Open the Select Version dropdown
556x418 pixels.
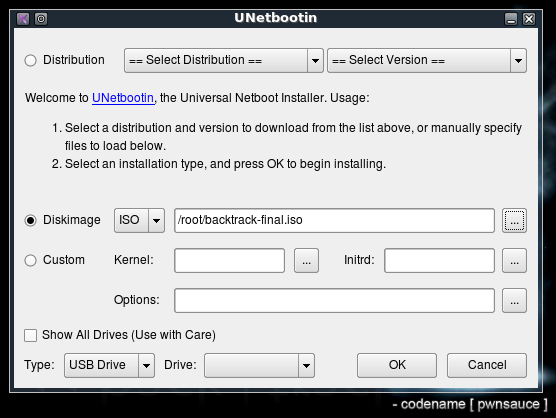pyautogui.click(x=427, y=61)
